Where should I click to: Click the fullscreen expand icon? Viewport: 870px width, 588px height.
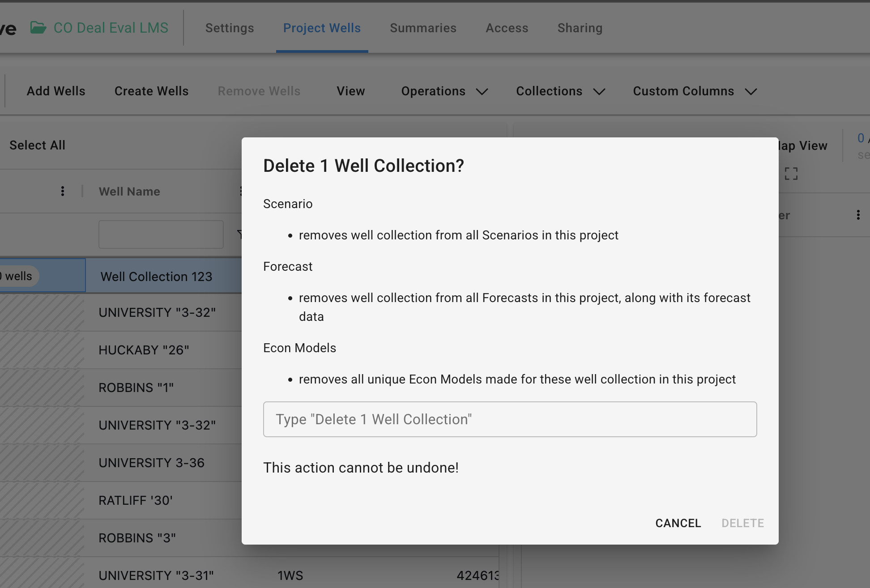[791, 174]
